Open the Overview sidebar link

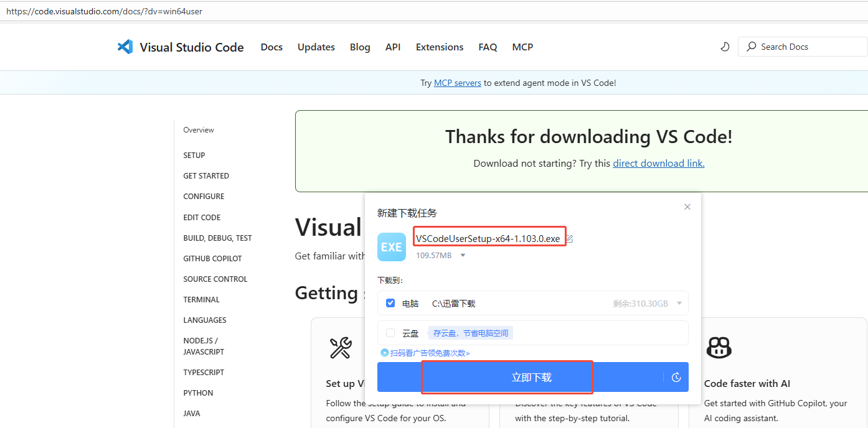pyautogui.click(x=199, y=130)
